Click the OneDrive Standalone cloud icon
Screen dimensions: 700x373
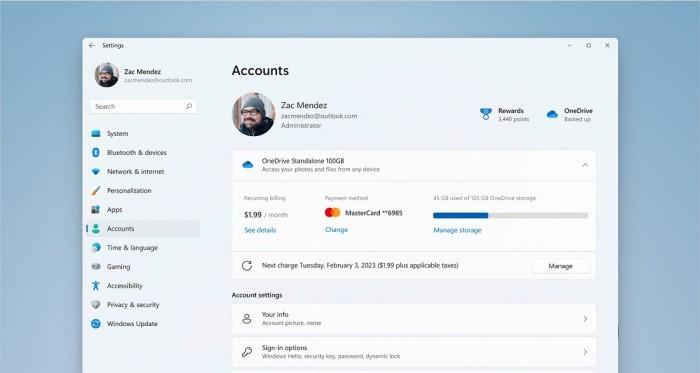pos(248,165)
